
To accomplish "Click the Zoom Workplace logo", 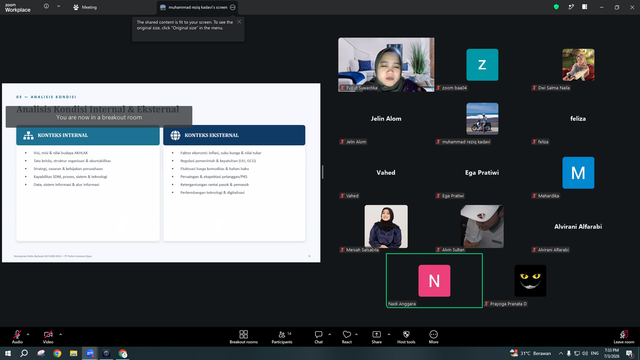I will click(x=18, y=7).
